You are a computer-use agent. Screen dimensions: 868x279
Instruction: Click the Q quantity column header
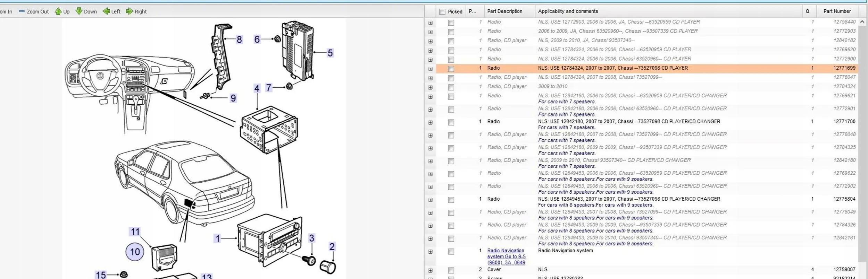809,11
